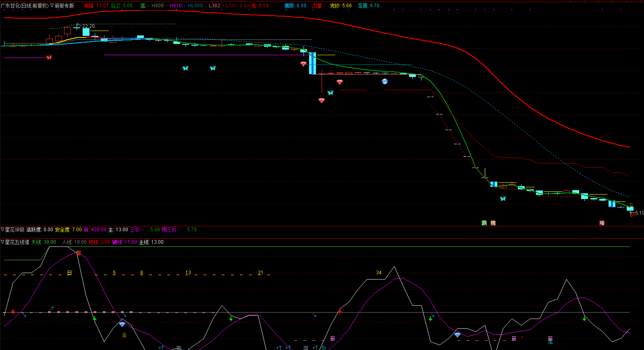Click the blue sphere marker under the flat candles
Image resolution: width=644 pixels, height=350 pixels.
385,81
